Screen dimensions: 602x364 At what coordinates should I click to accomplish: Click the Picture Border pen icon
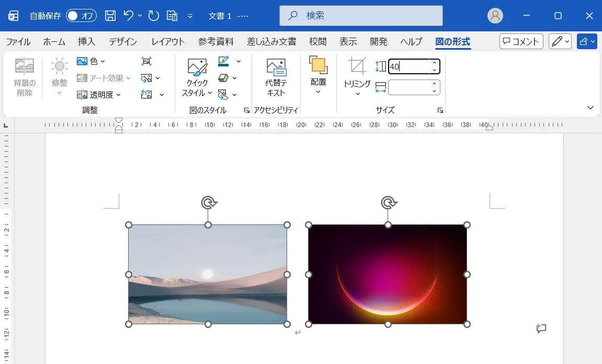[x=223, y=61]
